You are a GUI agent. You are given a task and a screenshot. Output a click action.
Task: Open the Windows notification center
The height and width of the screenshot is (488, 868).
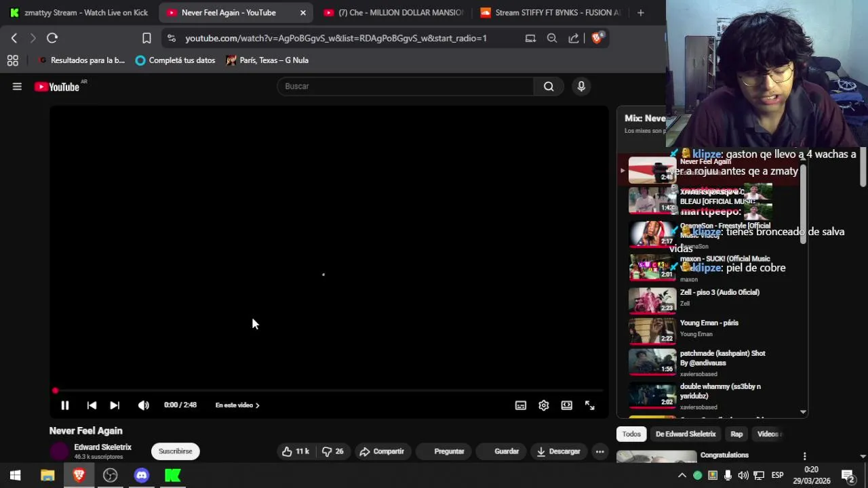(x=847, y=476)
